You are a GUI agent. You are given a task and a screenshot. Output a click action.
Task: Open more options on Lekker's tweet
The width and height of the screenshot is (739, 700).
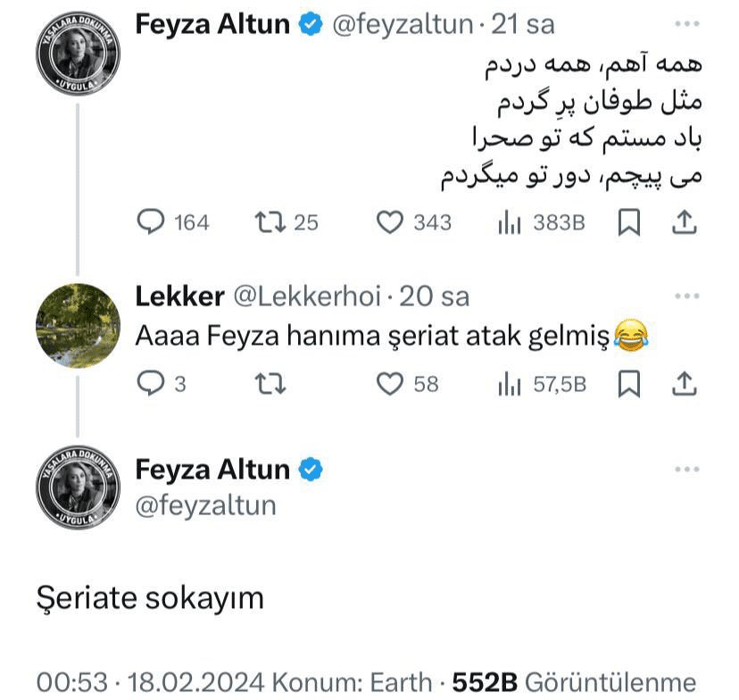pos(685,296)
